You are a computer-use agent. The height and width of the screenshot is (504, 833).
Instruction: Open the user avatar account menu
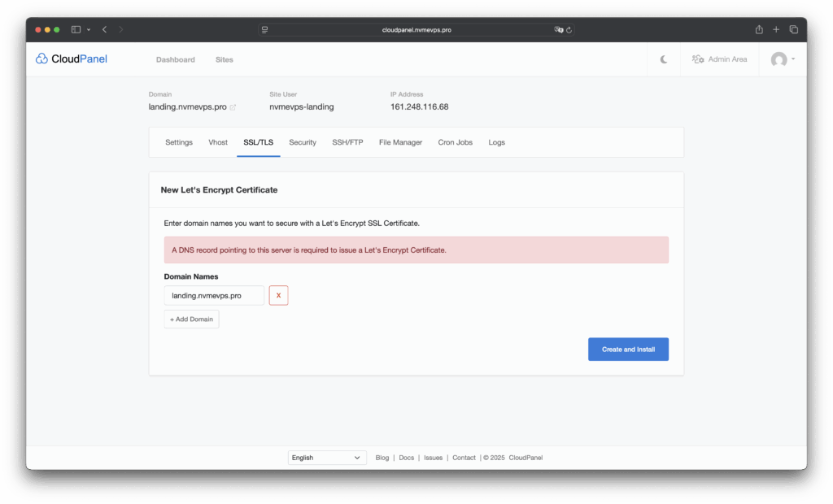783,59
